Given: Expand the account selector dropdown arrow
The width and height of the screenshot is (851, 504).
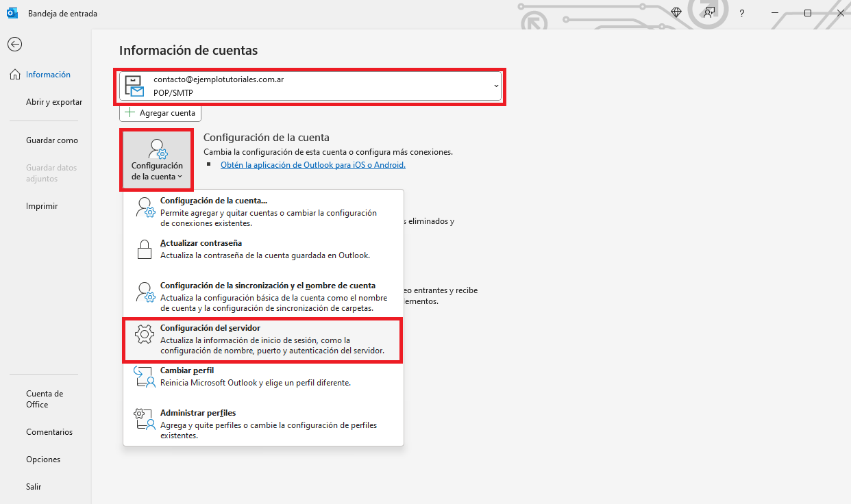Looking at the screenshot, I should coord(496,86).
